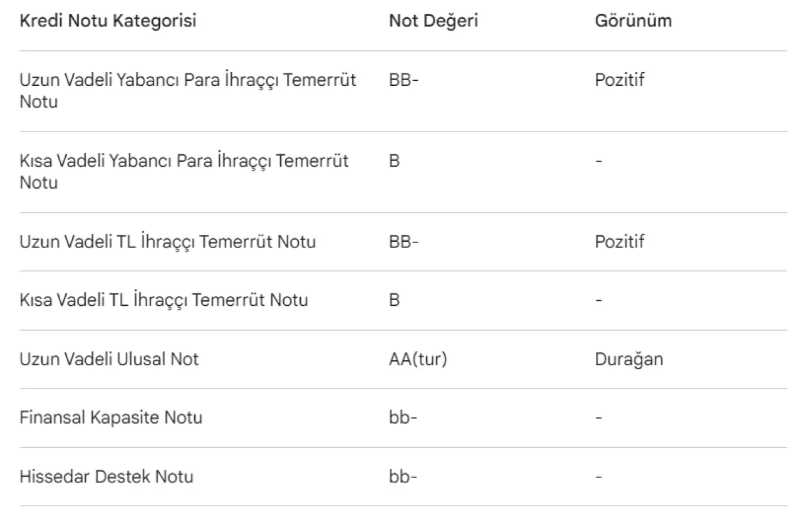This screenshot has width=802, height=532.
Task: Click the AA(tur) rating value
Action: point(417,359)
